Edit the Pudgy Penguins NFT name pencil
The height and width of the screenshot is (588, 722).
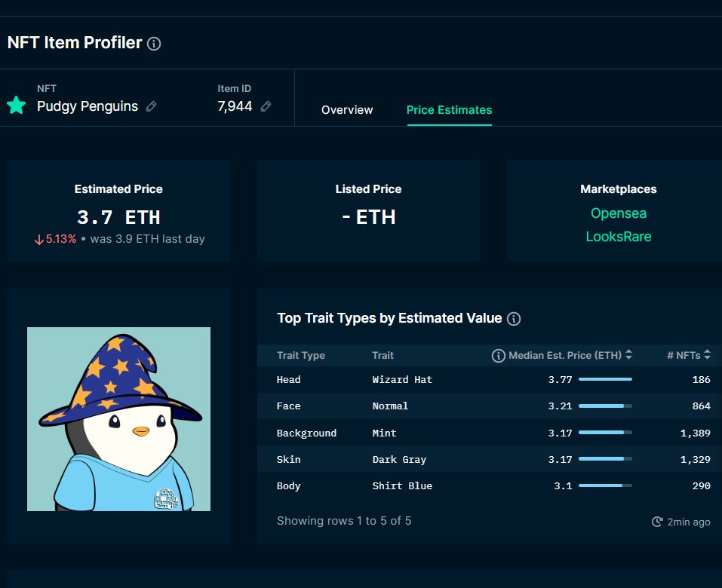[x=151, y=107]
